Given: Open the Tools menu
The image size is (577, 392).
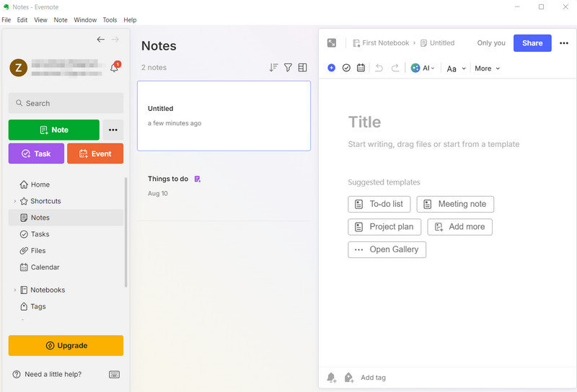Looking at the screenshot, I should click(x=110, y=20).
